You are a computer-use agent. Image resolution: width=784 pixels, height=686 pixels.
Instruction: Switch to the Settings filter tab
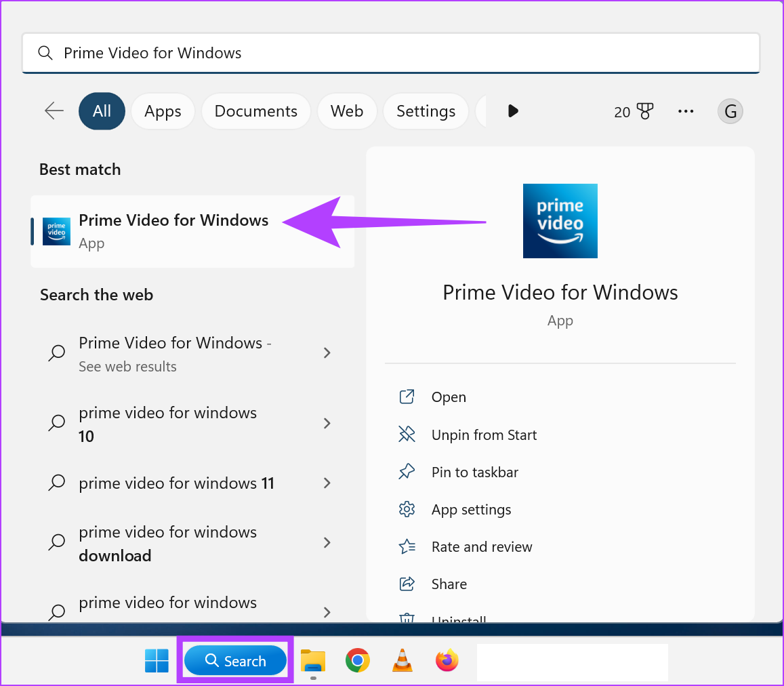tap(426, 111)
